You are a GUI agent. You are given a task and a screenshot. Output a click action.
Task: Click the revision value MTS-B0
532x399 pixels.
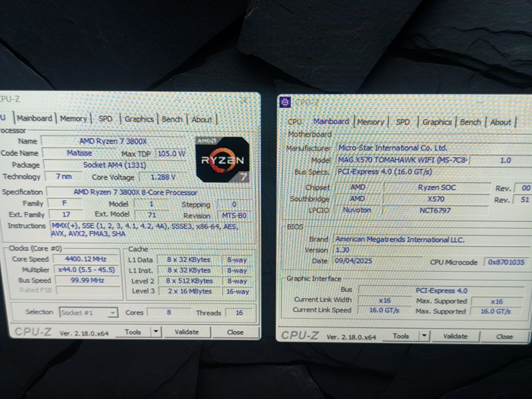234,215
